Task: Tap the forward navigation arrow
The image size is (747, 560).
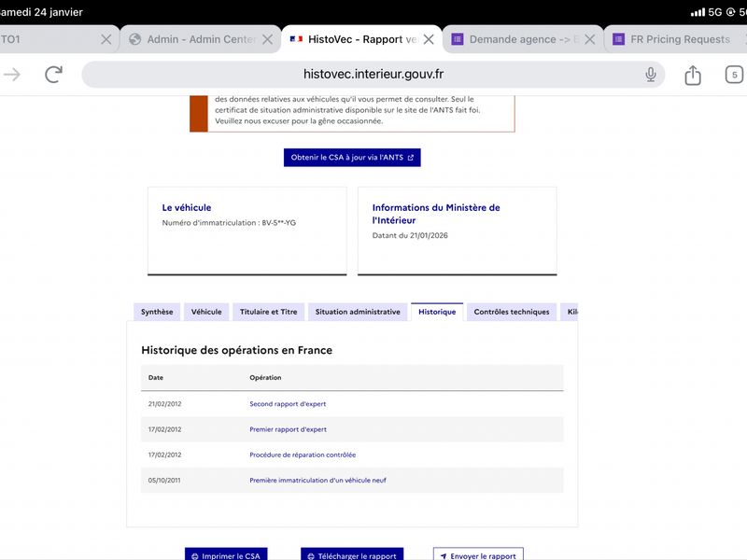Action: point(12,75)
